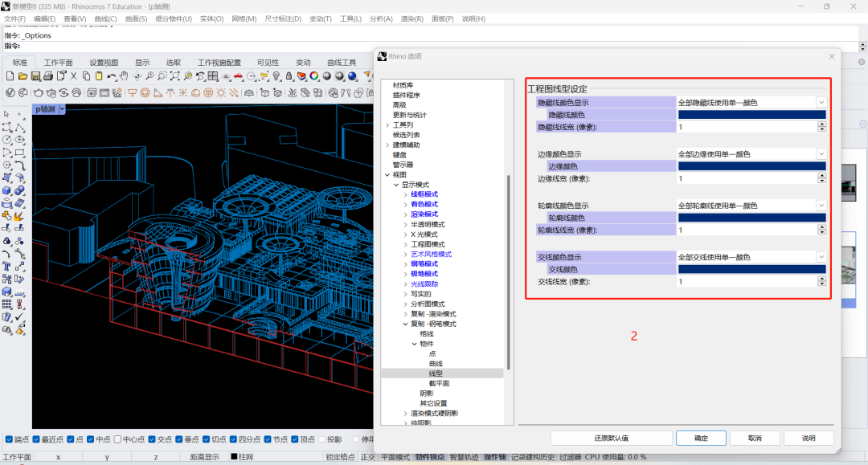Click the command input line 指令:

432,46
